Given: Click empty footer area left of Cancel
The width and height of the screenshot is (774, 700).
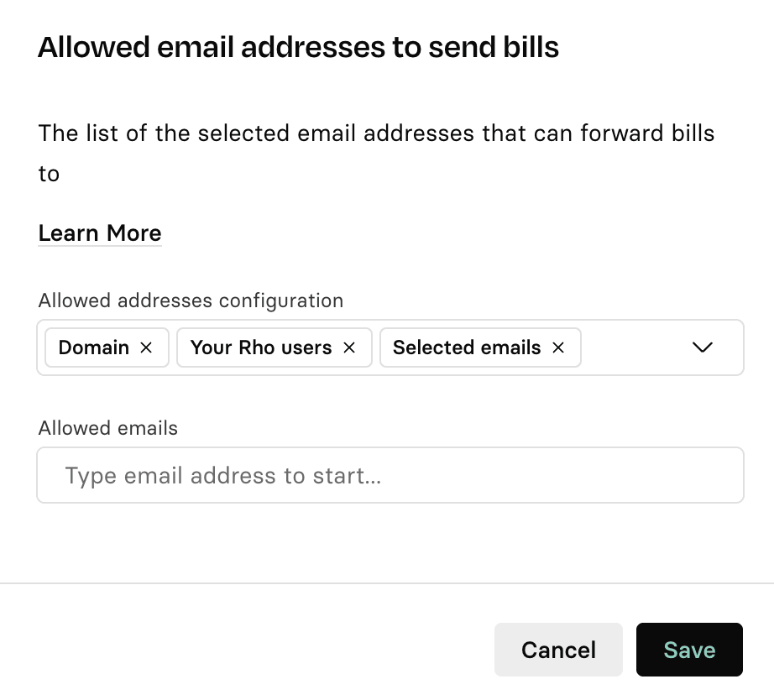Looking at the screenshot, I should (x=252, y=650).
